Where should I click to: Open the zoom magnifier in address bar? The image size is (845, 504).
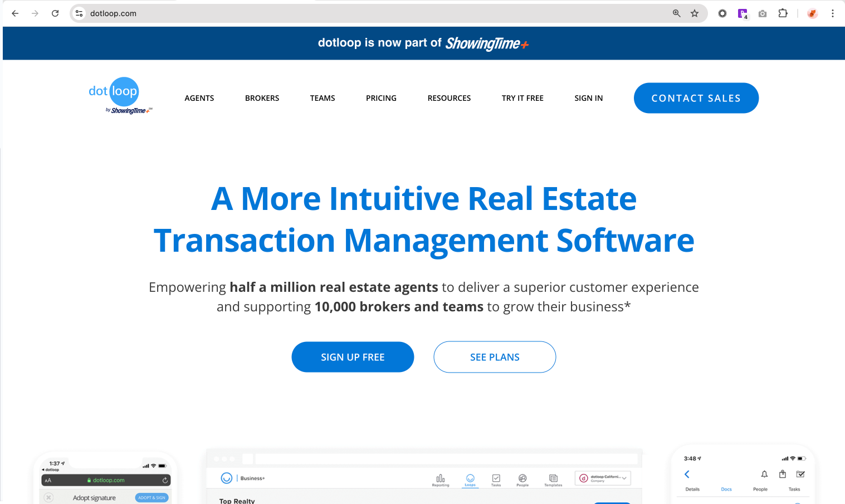(x=676, y=13)
